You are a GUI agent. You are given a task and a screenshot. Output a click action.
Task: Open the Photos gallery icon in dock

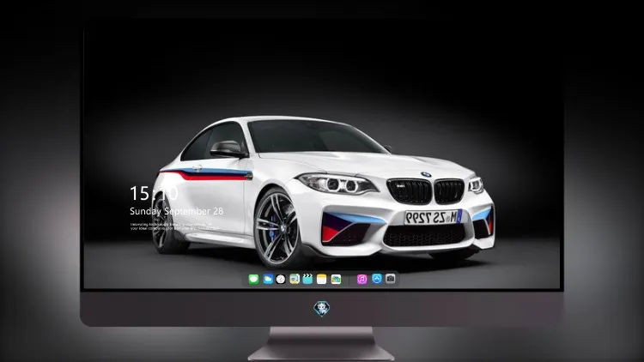[336, 279]
